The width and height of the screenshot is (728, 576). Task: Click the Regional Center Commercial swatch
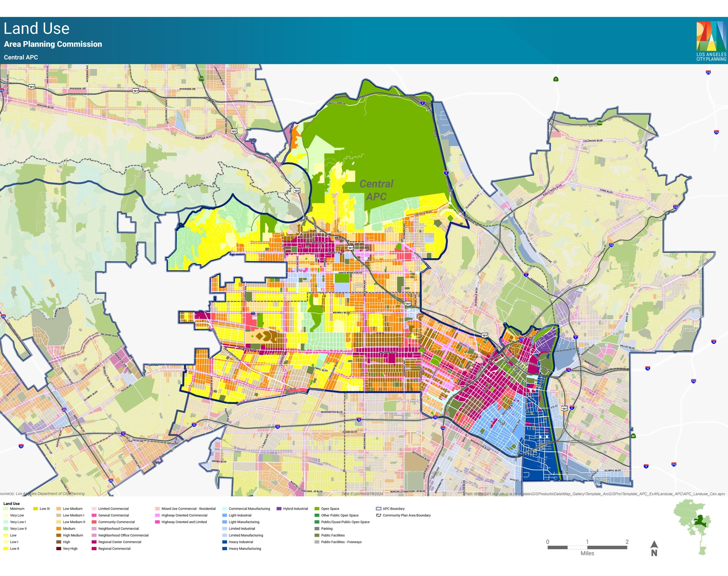(x=94, y=542)
